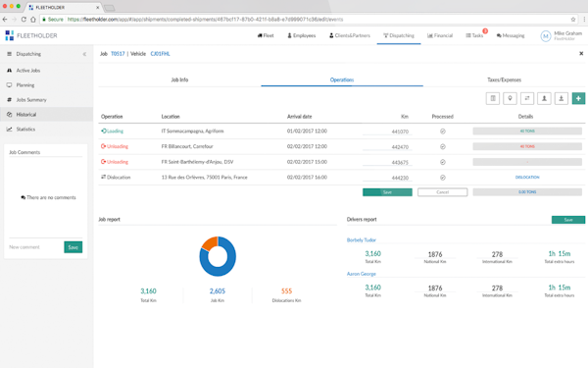The height and width of the screenshot is (368, 588).
Task: Open vehicle link CJ01FHL
Action: 160,54
